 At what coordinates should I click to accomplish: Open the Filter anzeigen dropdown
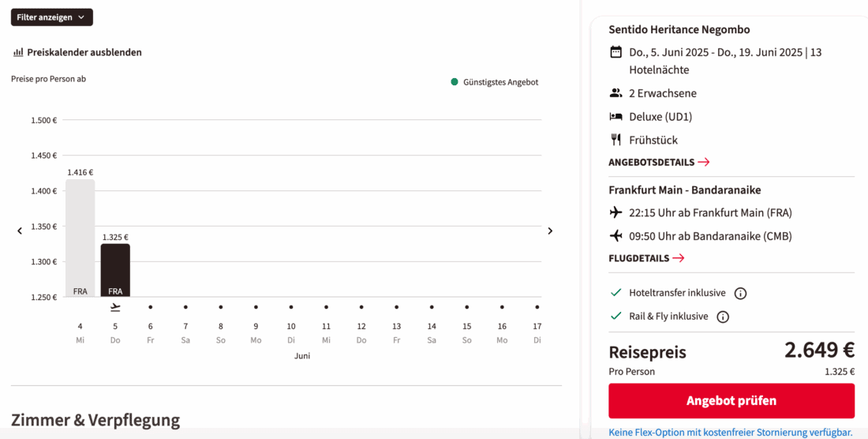coord(52,17)
